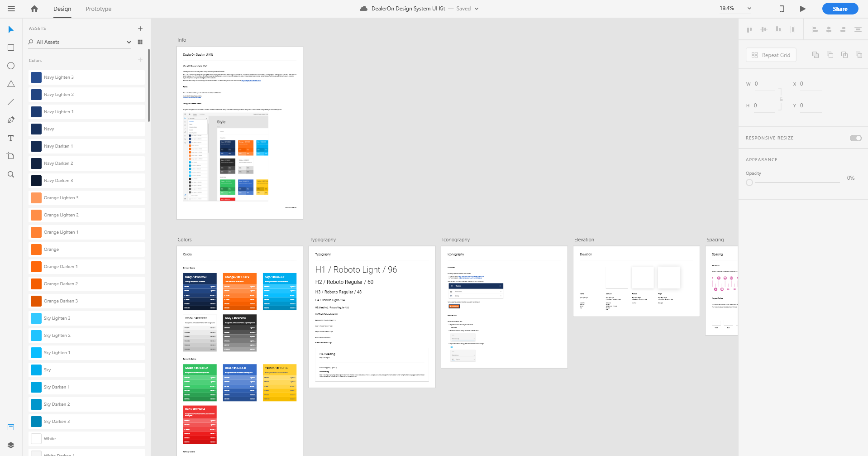
Task: Align left edges icon
Action: (x=815, y=29)
